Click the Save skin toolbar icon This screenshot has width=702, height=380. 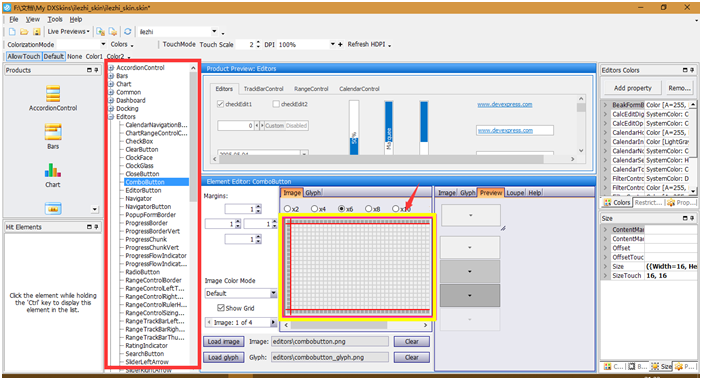[37, 32]
